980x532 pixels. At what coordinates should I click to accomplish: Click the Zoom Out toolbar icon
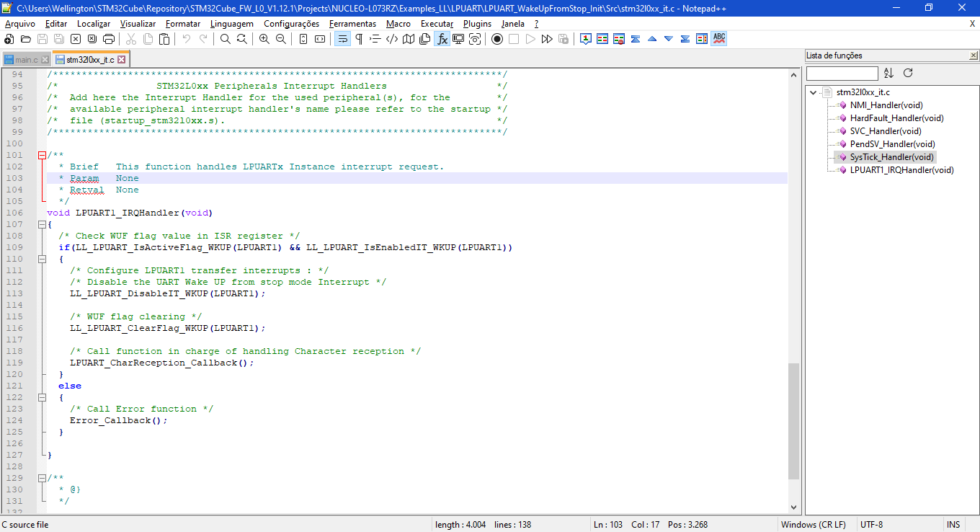[x=281, y=39]
